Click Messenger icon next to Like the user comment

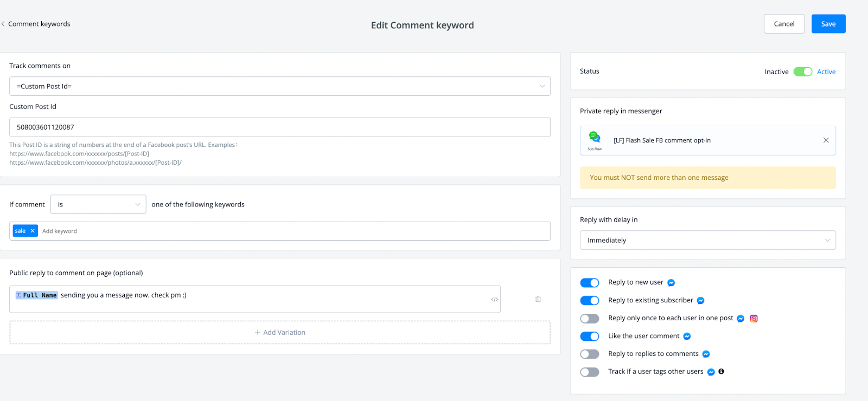pos(687,337)
